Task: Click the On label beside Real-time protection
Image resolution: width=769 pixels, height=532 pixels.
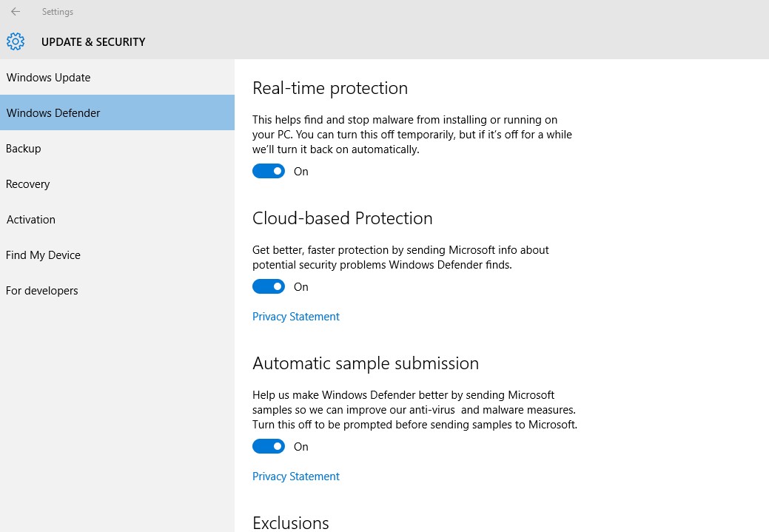Action: click(300, 171)
